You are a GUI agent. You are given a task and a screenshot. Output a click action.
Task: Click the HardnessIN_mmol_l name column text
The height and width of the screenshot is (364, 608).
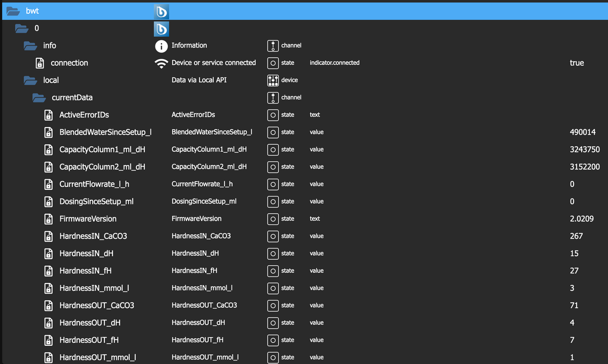(202, 288)
